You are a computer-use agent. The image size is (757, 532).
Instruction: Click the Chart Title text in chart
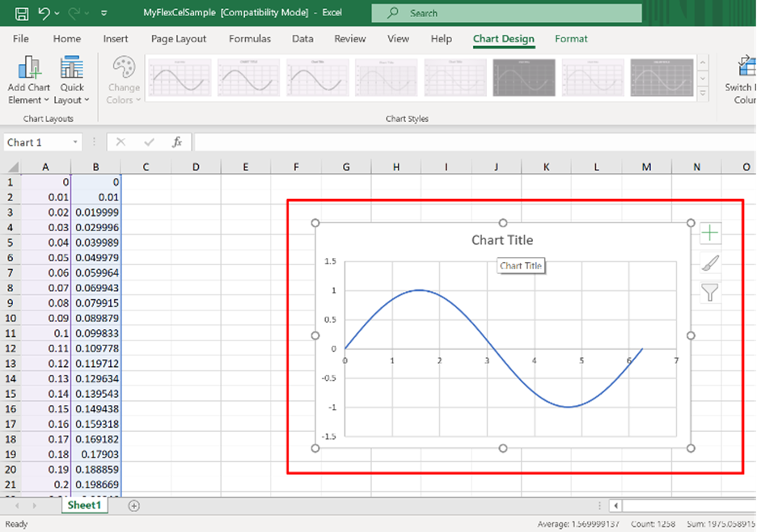coord(502,240)
